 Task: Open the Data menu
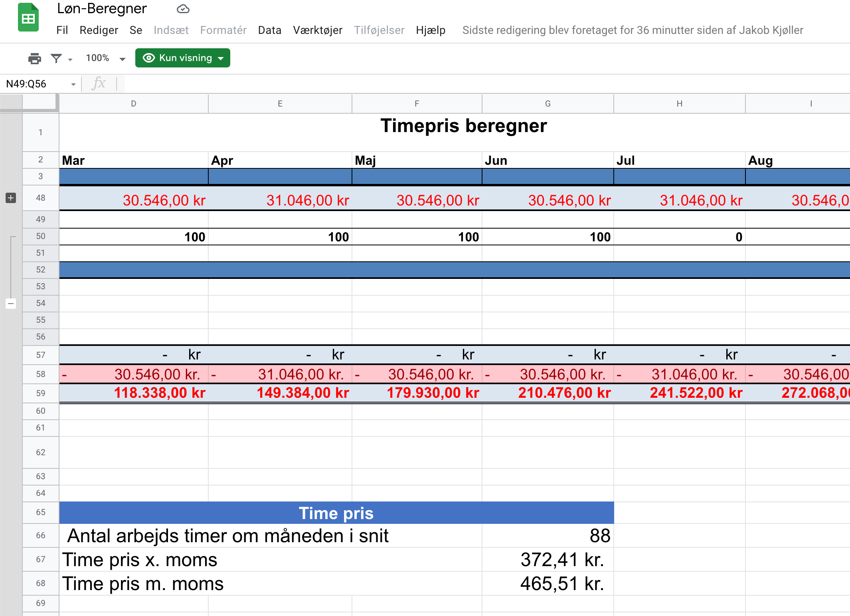[x=270, y=30]
